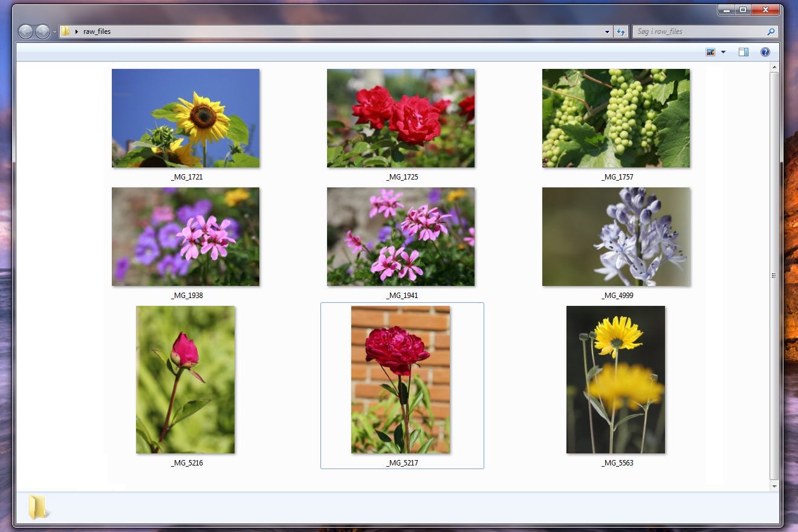The height and width of the screenshot is (532, 798).
Task: Click the _MG_5563 file name label
Action: pos(617,463)
